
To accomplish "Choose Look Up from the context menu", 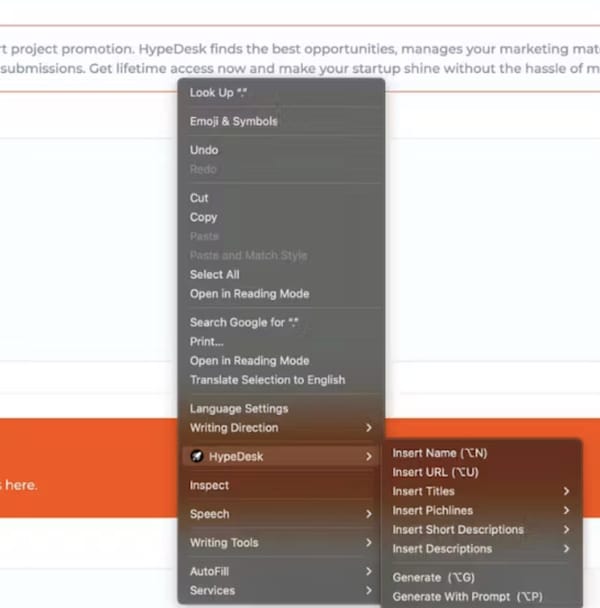I will (x=217, y=93).
